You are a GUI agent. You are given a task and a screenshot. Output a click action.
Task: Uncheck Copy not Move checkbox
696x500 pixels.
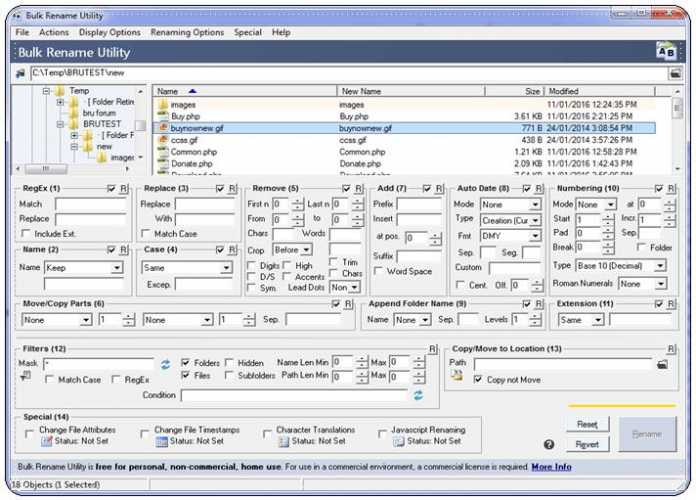pos(478,379)
